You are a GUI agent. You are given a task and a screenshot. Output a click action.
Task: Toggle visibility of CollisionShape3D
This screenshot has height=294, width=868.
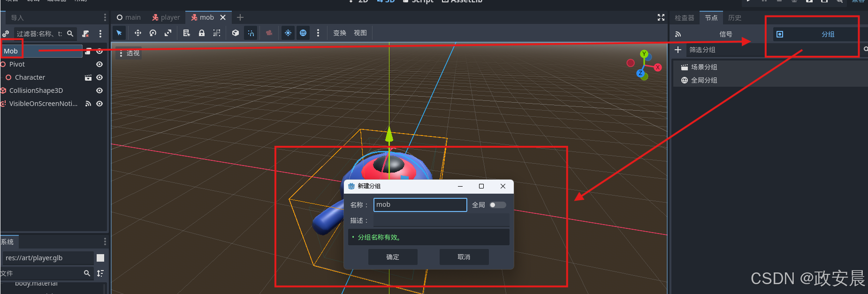[99, 90]
